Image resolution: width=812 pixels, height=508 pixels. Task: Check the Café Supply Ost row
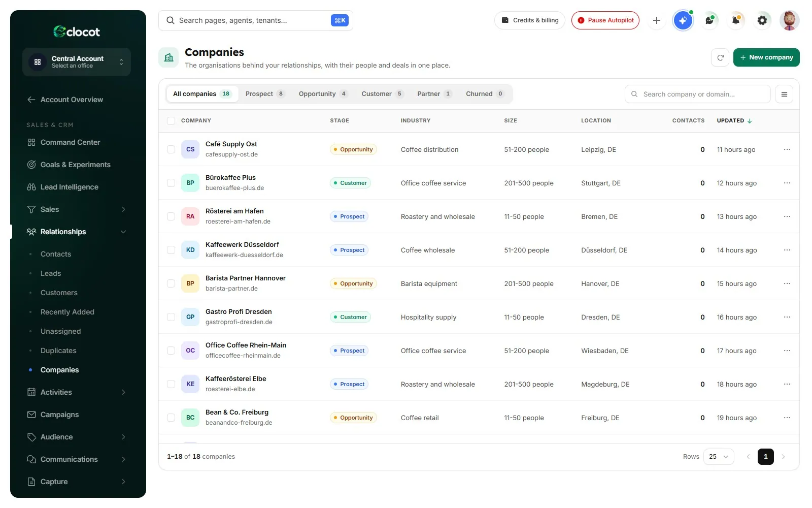coord(171,149)
